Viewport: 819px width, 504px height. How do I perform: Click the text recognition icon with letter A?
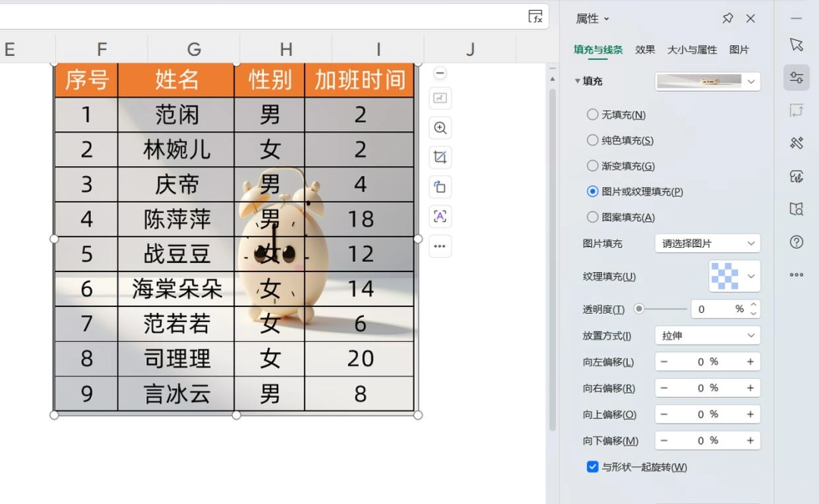(x=440, y=216)
